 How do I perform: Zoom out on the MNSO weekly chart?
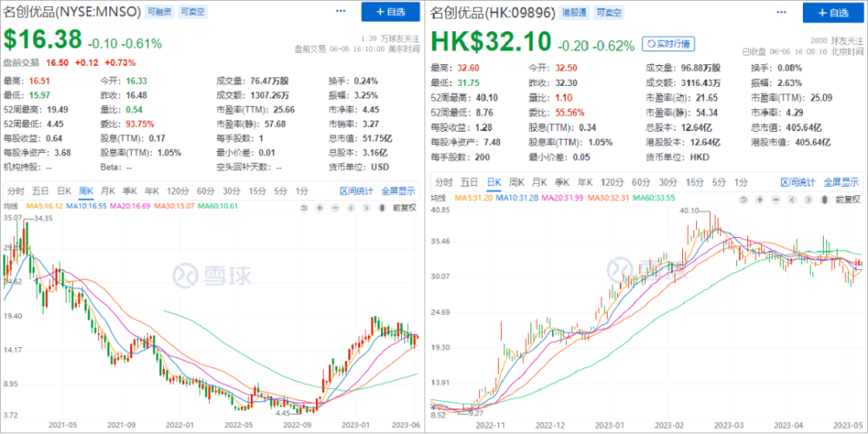click(335, 207)
